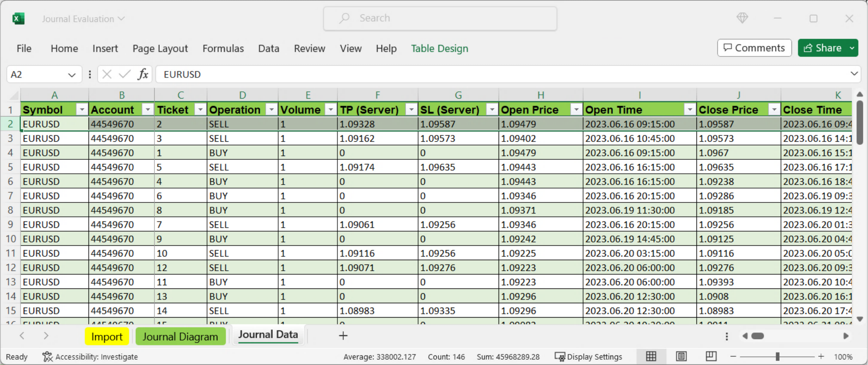Expand the formula bar chevron

(x=854, y=74)
